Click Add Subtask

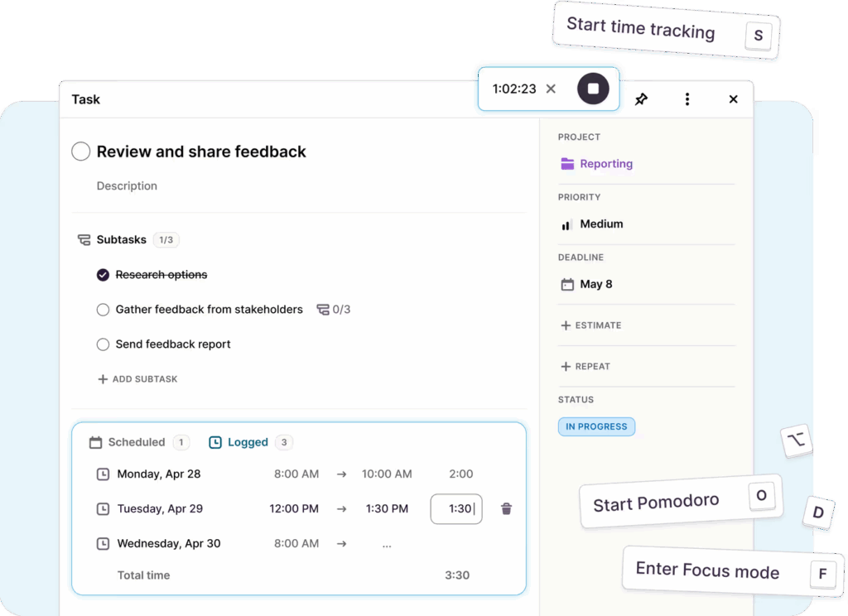tap(137, 379)
